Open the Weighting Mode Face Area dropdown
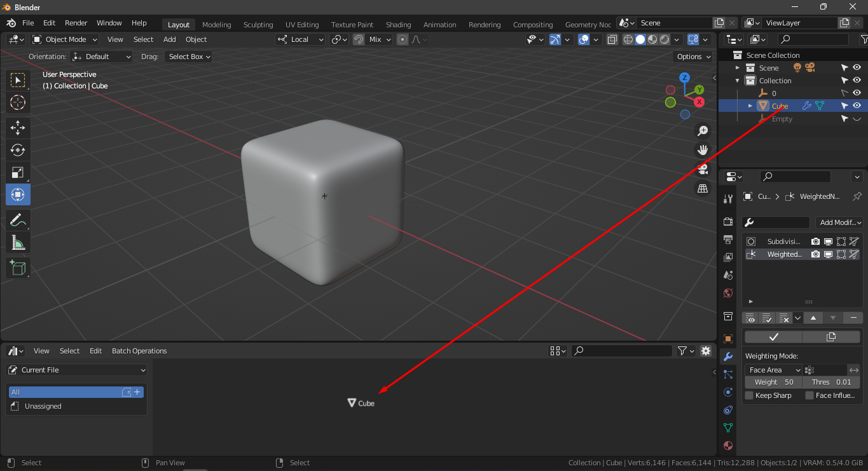The image size is (868, 471). click(x=774, y=370)
